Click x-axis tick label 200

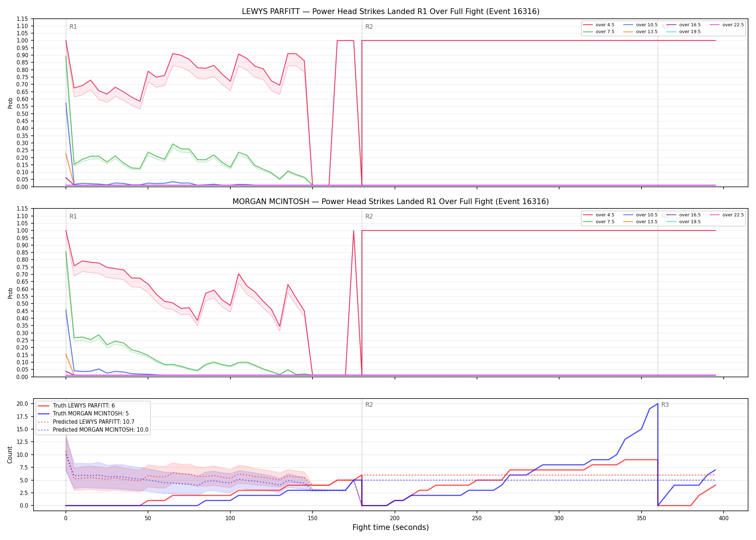[x=395, y=518]
